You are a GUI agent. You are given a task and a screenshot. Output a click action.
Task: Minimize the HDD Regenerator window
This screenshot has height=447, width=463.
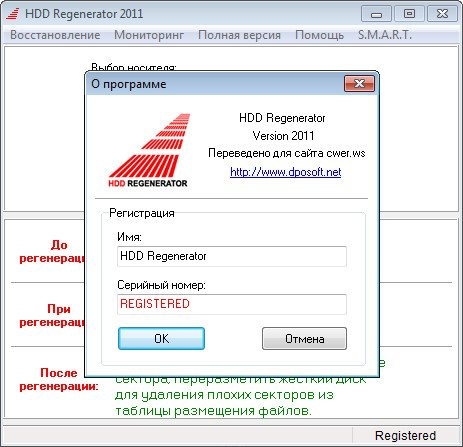pyautogui.click(x=376, y=14)
